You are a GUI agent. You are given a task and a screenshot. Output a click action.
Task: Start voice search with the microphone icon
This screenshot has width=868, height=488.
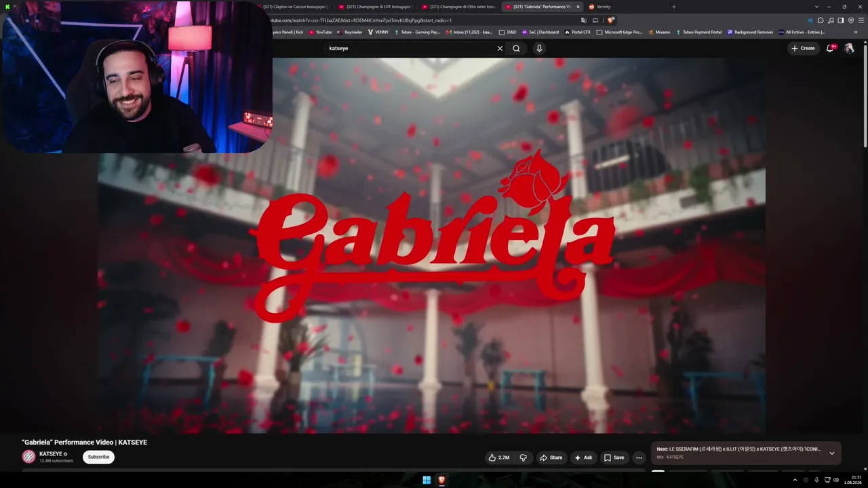[x=539, y=48]
